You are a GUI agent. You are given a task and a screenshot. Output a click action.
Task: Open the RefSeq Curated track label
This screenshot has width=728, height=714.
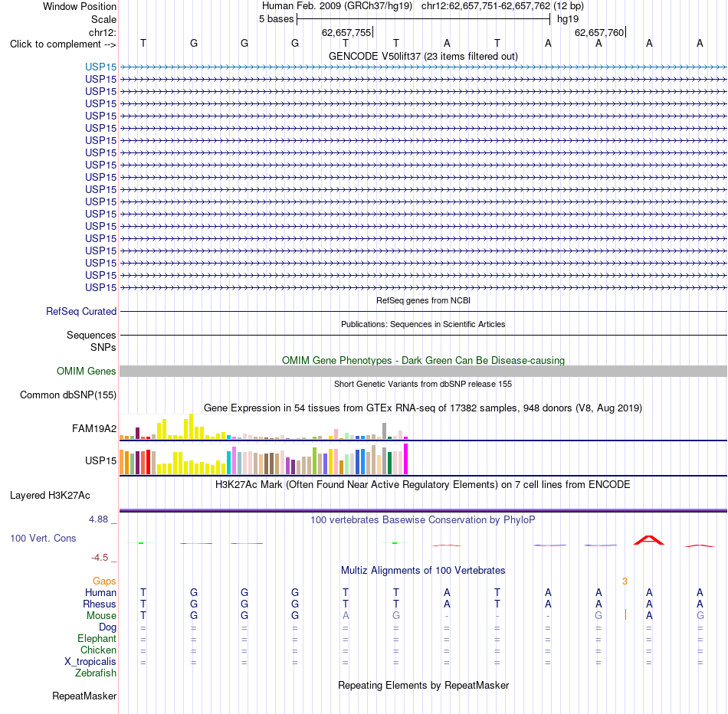pyautogui.click(x=80, y=312)
